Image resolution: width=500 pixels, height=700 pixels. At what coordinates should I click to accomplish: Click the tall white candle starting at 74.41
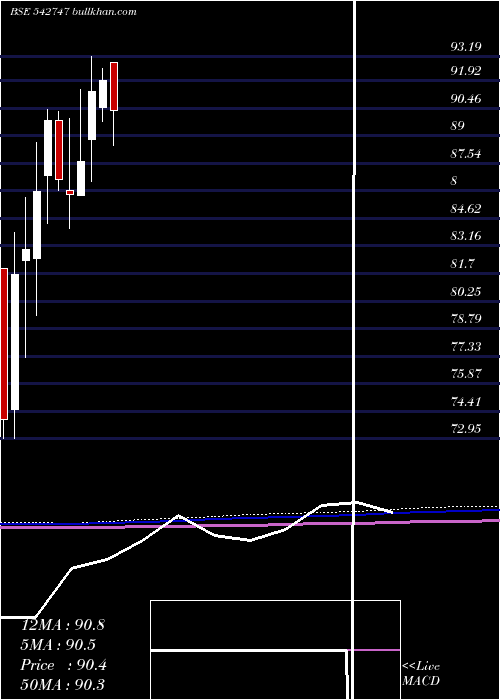tap(15, 342)
